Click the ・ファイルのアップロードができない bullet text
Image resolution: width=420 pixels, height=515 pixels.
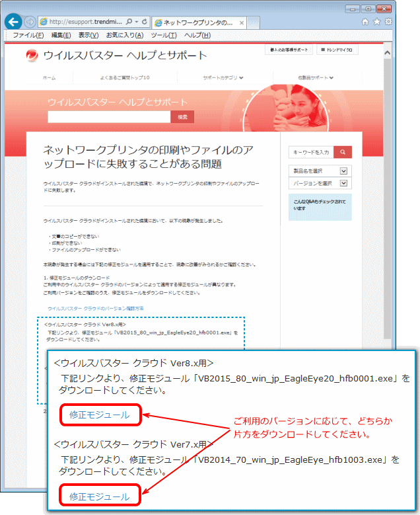click(85, 250)
